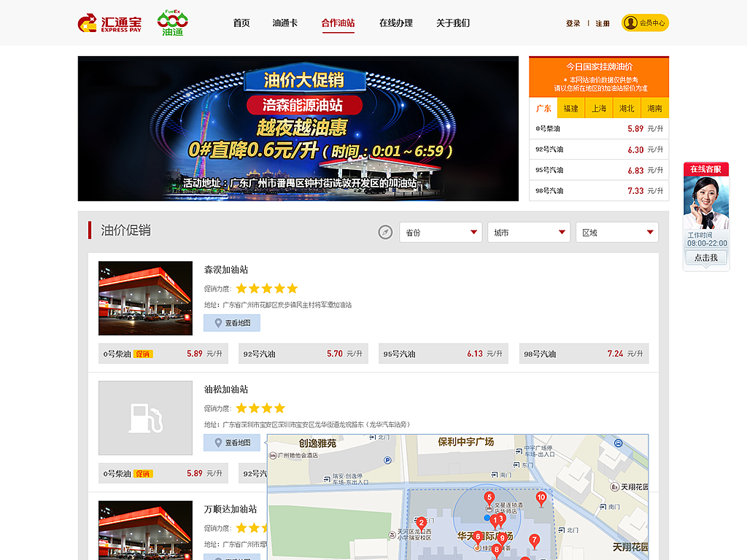Click the 今日国家挂牌油价 header

[x=599, y=66]
